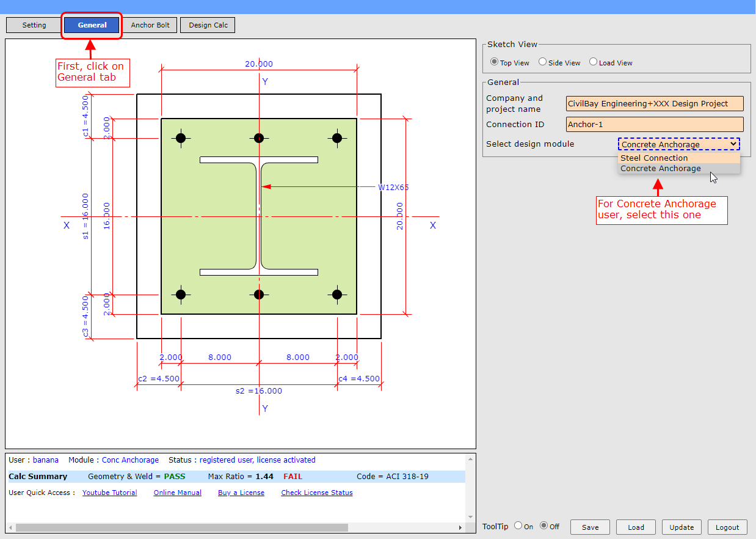Screen dimensions: 756x539
Task: Choose Load View sketch option
Action: tap(593, 62)
